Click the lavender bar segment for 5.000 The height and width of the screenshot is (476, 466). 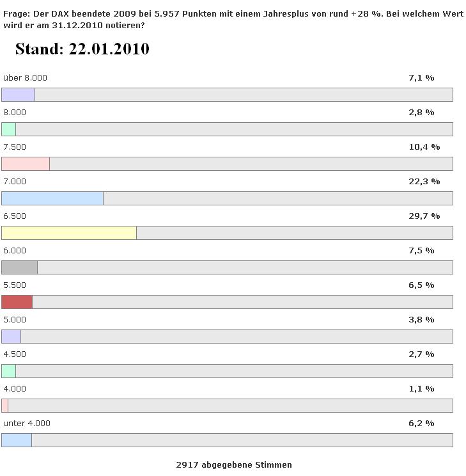[12, 337]
